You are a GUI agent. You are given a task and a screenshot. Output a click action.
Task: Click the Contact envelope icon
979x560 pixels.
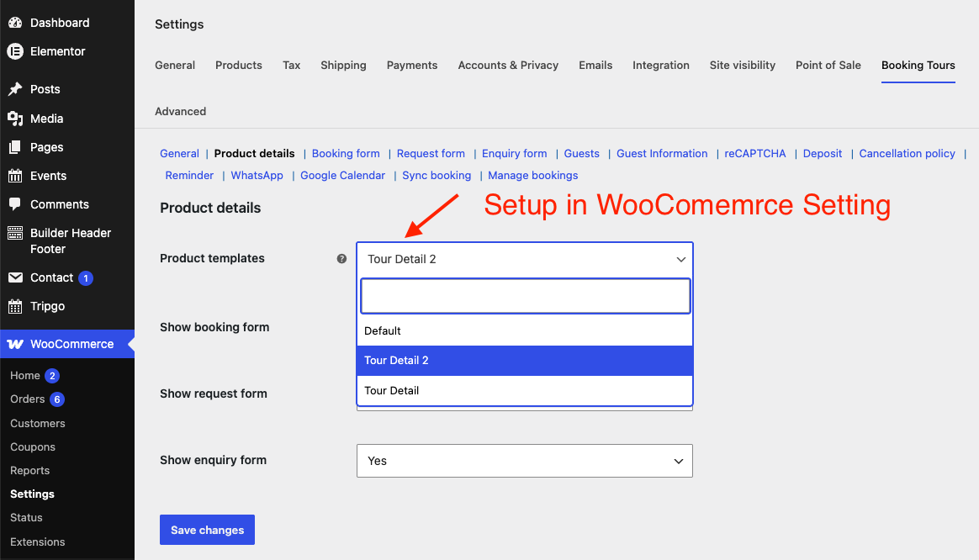click(15, 277)
